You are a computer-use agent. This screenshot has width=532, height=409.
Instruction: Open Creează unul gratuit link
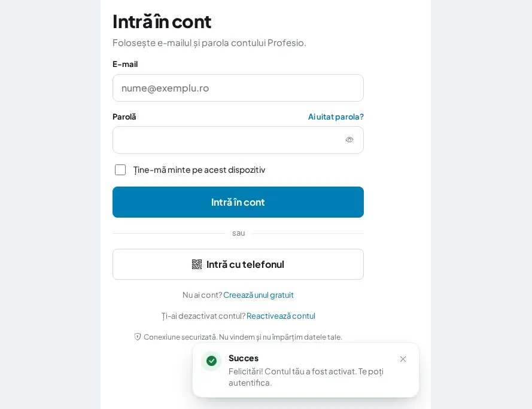coord(258,295)
